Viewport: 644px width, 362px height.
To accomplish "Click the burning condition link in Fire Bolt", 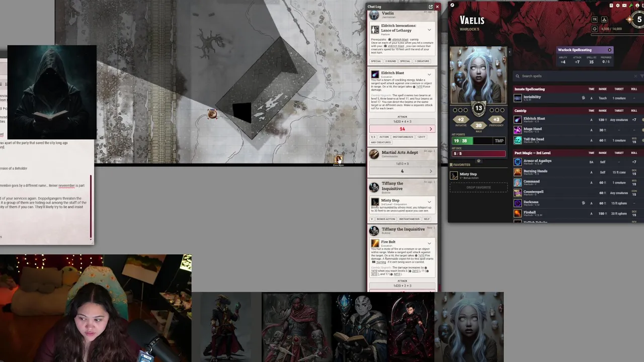I will tap(381, 262).
